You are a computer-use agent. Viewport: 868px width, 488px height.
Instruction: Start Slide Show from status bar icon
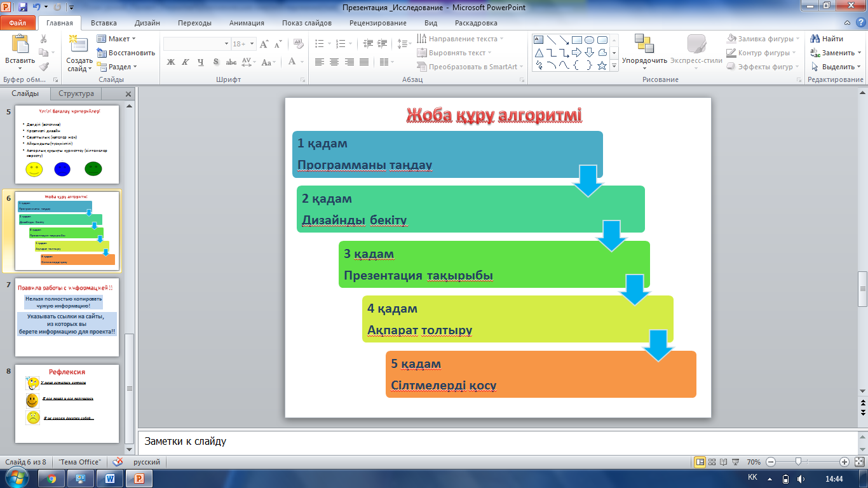tap(735, 462)
